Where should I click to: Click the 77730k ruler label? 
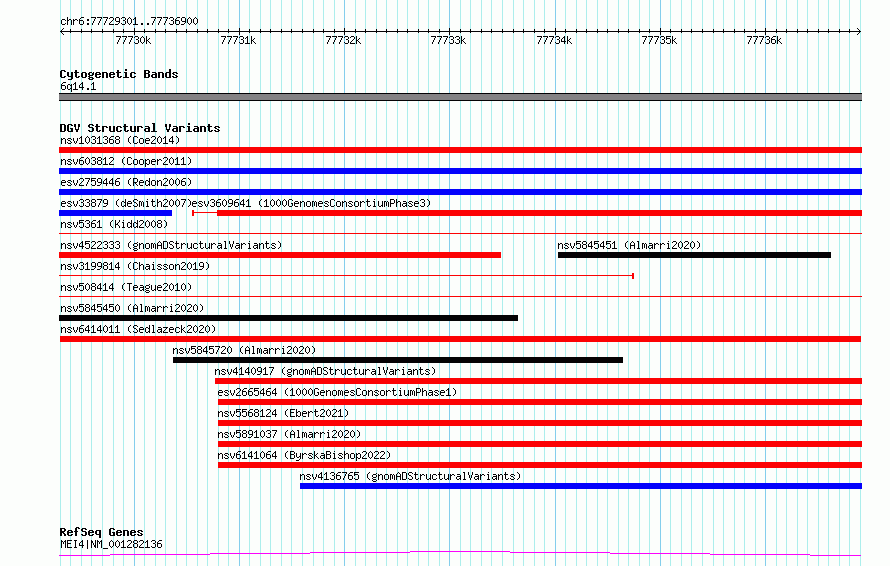[133, 40]
